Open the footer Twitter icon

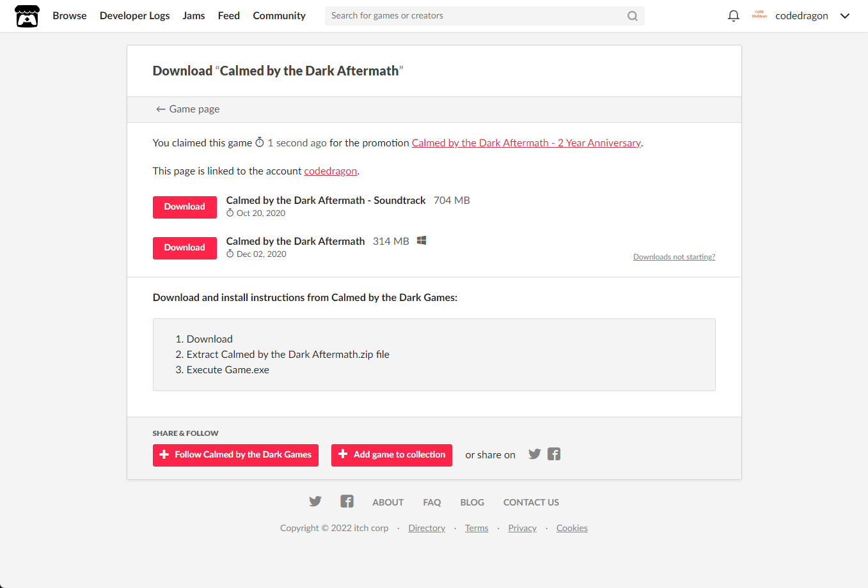click(x=315, y=501)
